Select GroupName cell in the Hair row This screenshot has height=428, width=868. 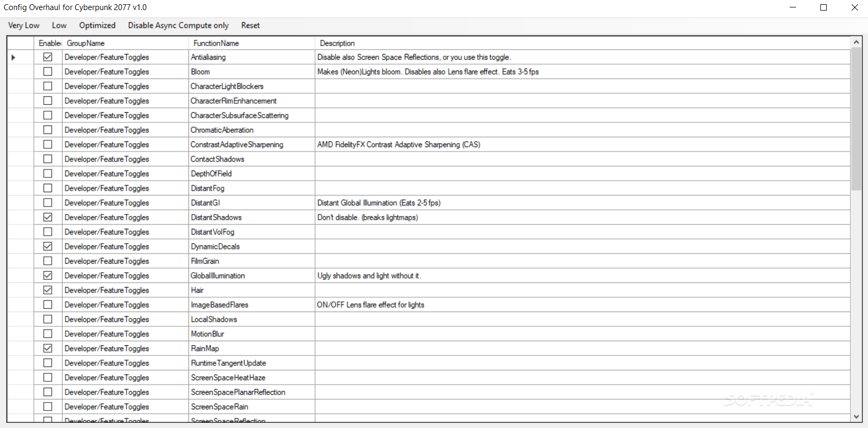[x=125, y=290]
